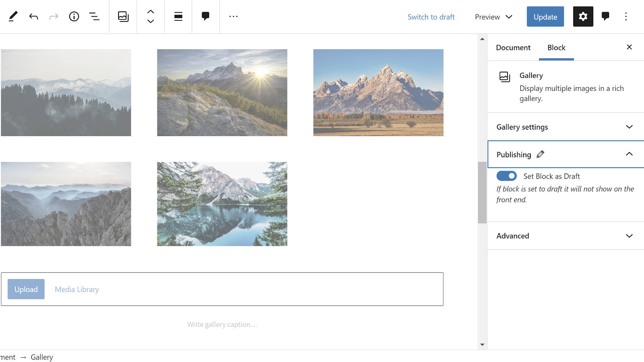644x362 pixels.
Task: Switch to the Document tab
Action: (513, 48)
